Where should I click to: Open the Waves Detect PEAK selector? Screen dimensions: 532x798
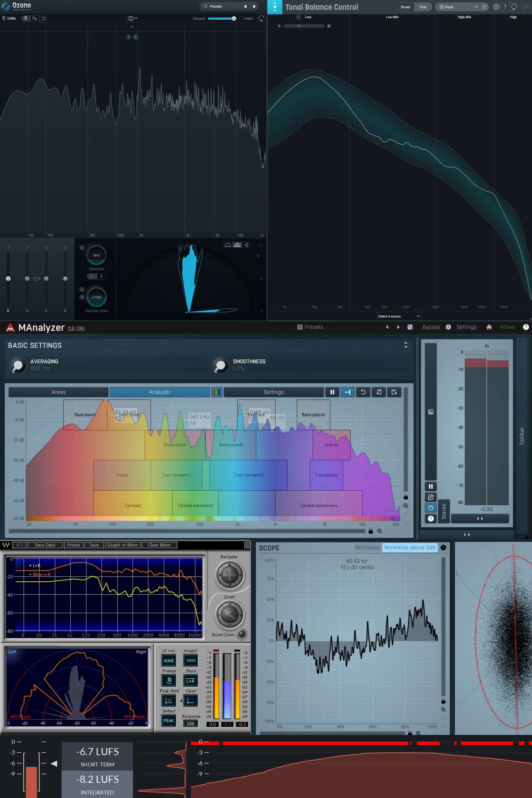169,721
